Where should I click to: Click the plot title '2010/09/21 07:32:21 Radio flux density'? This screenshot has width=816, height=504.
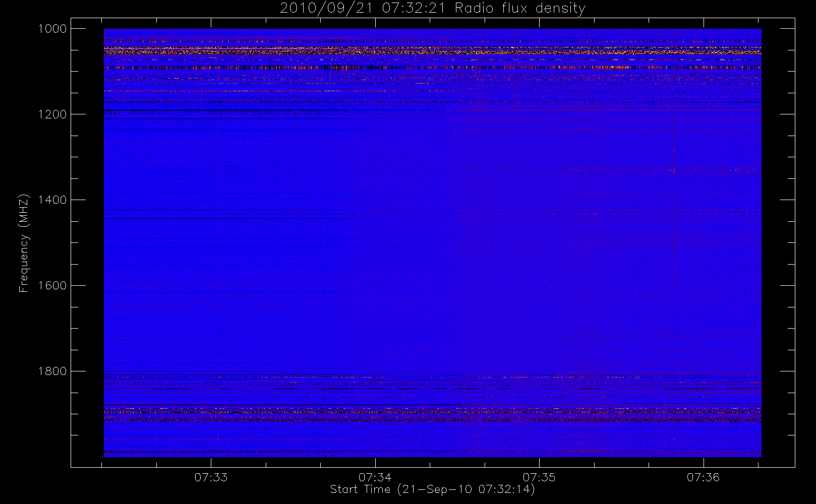[433, 9]
